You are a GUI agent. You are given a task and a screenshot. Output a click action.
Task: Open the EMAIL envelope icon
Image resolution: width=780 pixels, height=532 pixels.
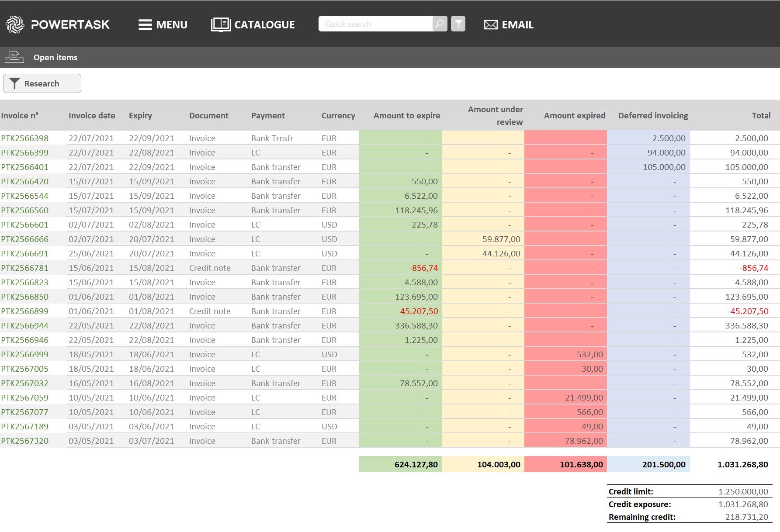[x=491, y=25]
